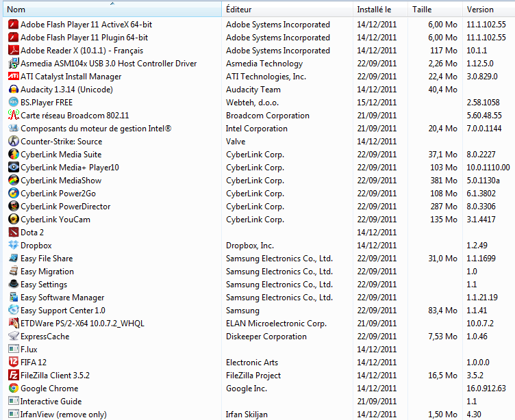Select the CyberLink PowerDirector icon
This screenshot has height=420, width=515.
coord(14,207)
